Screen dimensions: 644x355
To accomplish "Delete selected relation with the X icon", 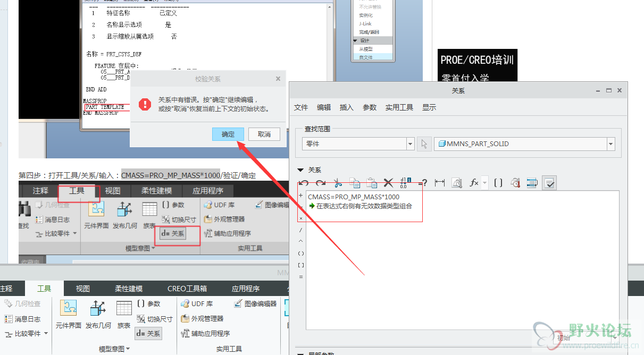I will click(x=389, y=183).
